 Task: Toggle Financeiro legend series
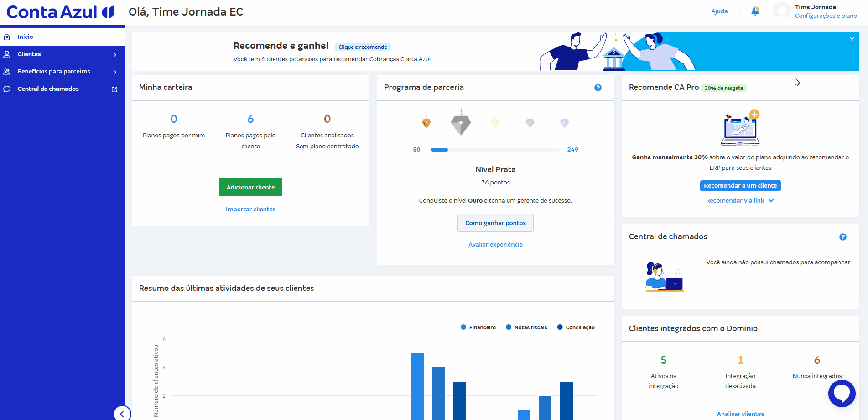[x=478, y=327]
